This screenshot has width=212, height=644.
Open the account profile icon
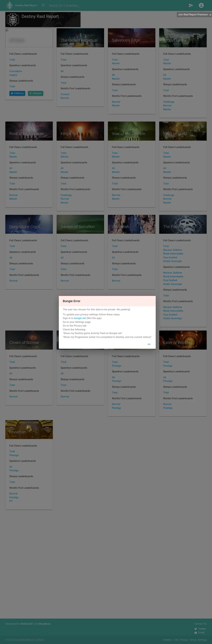click(201, 5)
